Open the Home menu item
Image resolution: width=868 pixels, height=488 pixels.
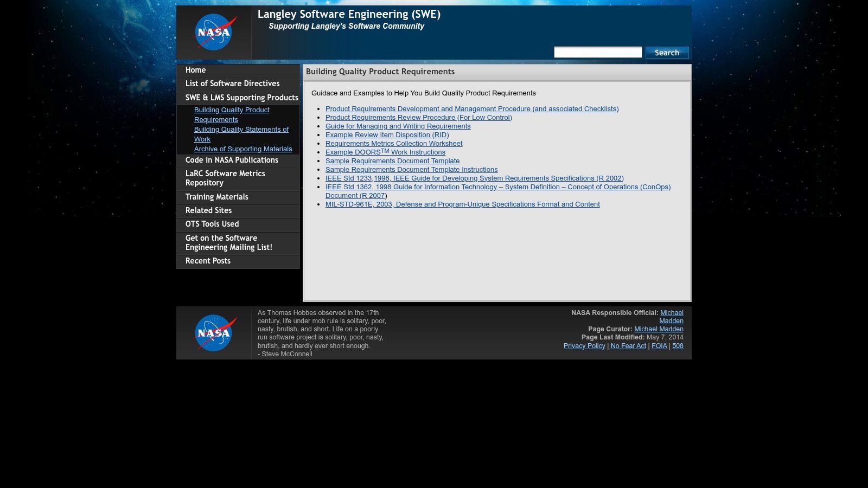[238, 70]
